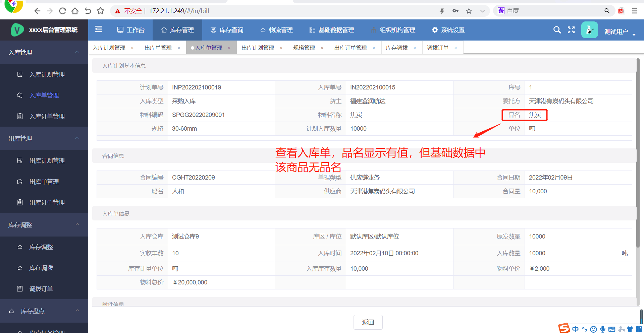Collapse the 出库管理 sidebar group
This screenshot has width=644, height=333.
44,138
